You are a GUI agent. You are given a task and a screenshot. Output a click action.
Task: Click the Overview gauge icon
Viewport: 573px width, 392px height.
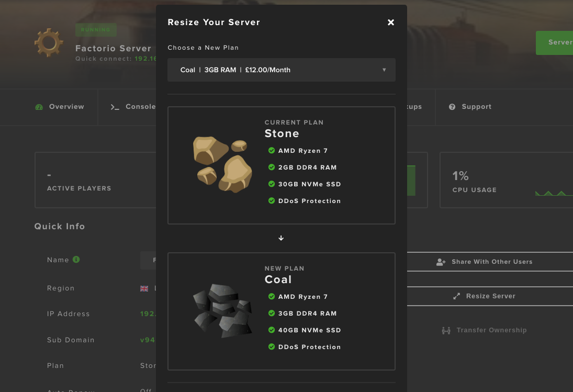pos(39,107)
